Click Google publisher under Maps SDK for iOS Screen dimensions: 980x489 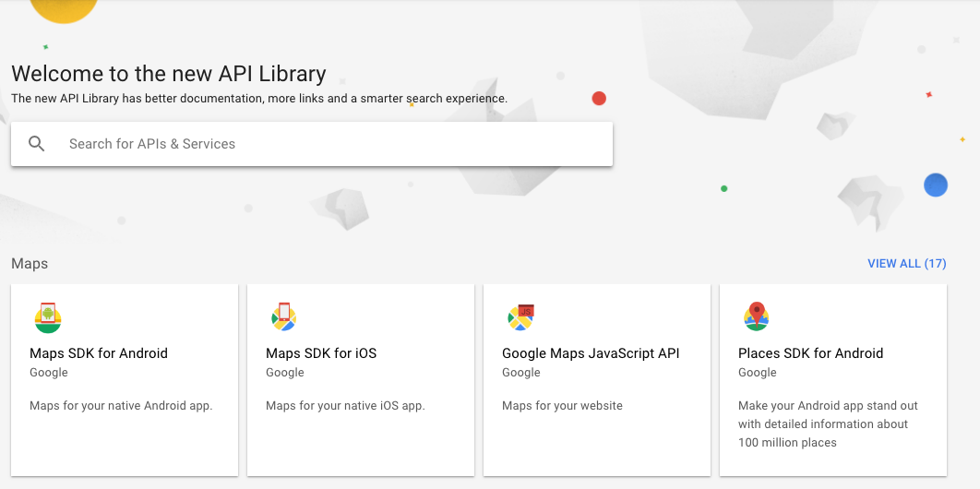click(285, 373)
